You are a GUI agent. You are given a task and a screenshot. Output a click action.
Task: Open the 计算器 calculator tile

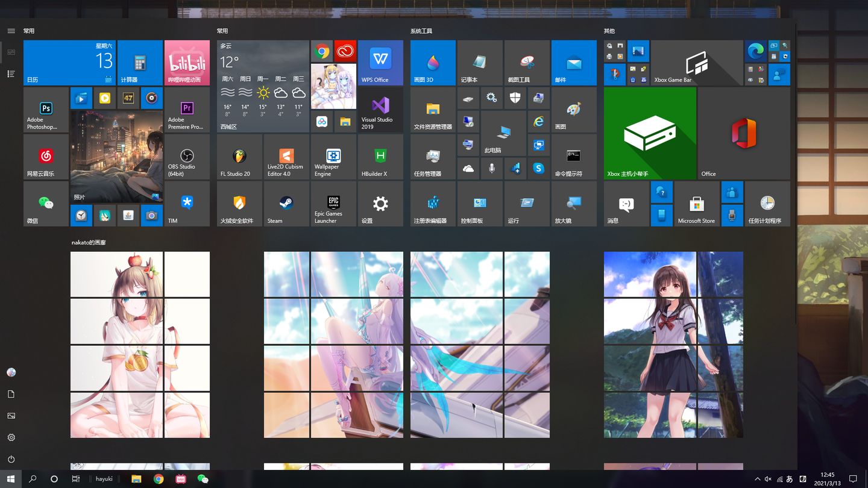pyautogui.click(x=140, y=63)
